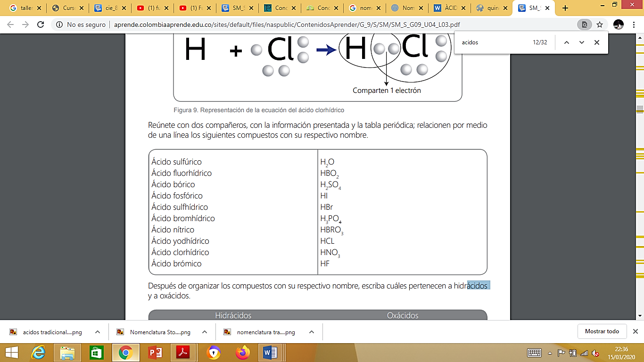The width and height of the screenshot is (644, 362).
Task: Open download 'nomenclatura tra....png'
Action: (x=260, y=332)
